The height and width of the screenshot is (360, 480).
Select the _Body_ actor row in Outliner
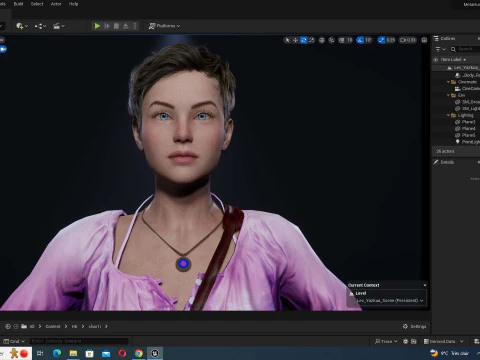click(x=456, y=75)
